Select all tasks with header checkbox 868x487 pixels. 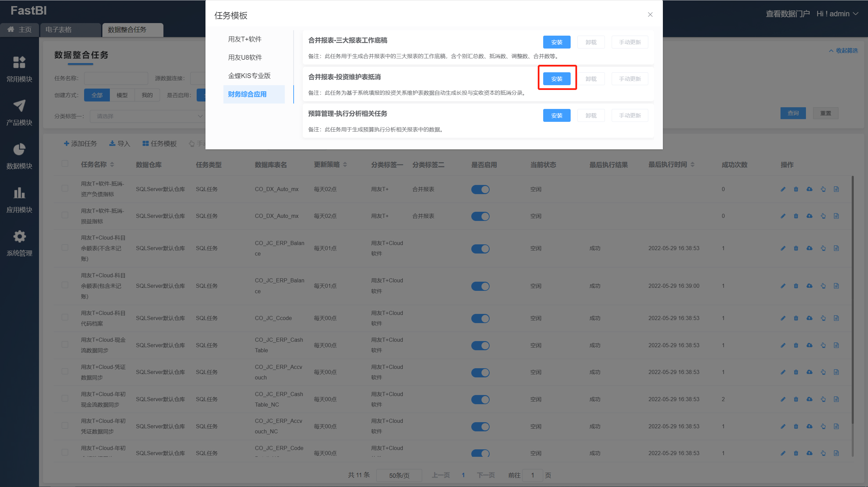click(65, 164)
